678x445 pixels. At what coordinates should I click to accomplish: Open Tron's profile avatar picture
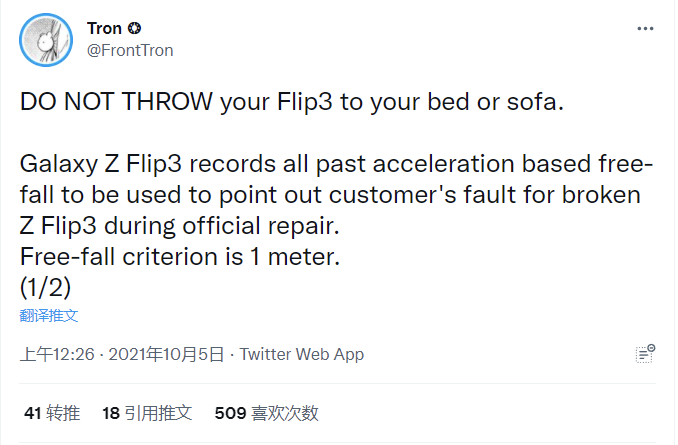coord(47,40)
